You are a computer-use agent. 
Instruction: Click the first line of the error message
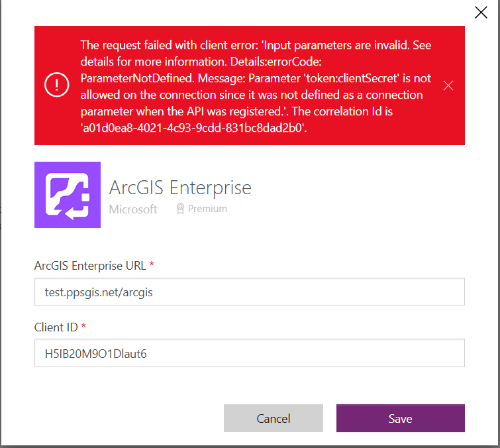point(256,45)
